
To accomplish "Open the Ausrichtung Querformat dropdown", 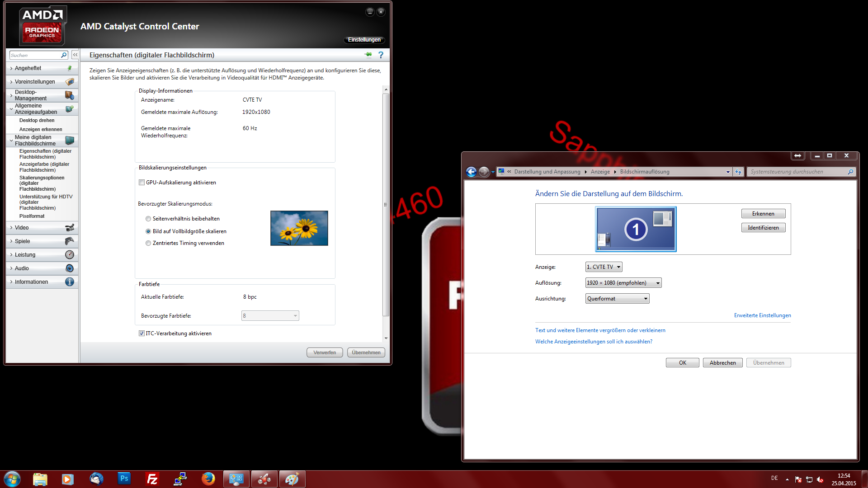I will pos(617,299).
